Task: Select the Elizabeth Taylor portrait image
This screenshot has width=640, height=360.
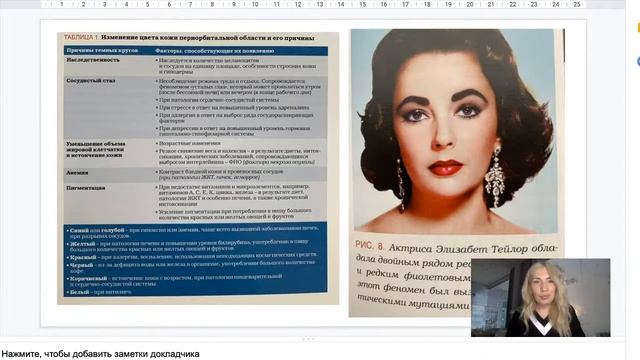Action: 457,173
